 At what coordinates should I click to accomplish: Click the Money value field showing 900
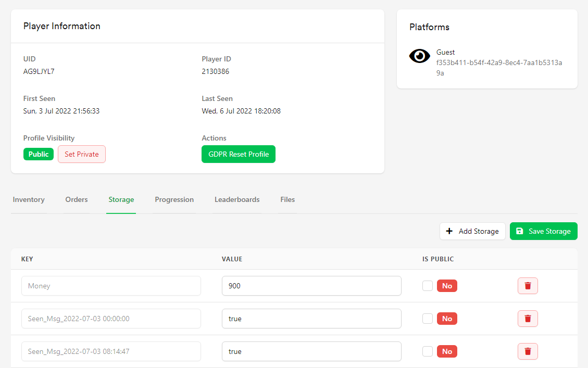click(x=311, y=286)
